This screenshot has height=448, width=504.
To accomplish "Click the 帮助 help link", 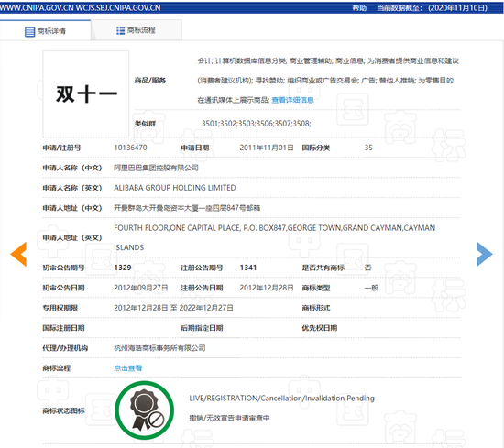I will (359, 7).
